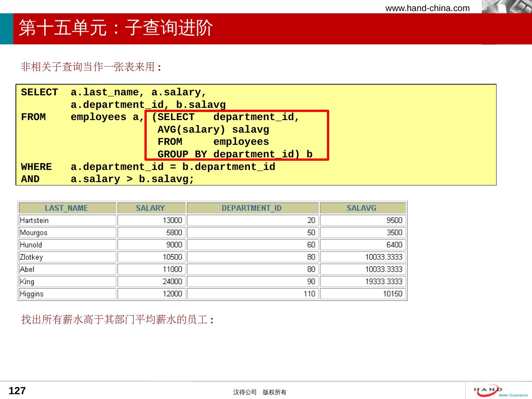
Task: Click the footer text 汉得公司 版权所有
Action: point(260,392)
